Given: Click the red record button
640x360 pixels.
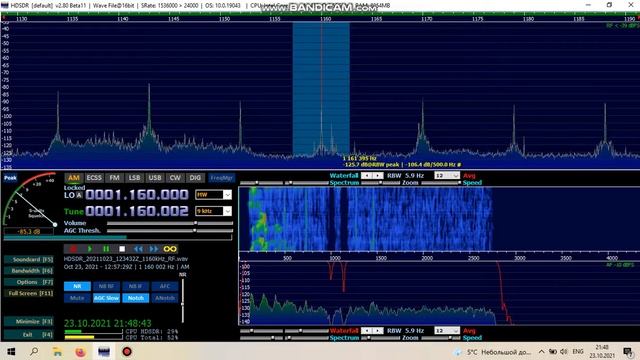Looking at the screenshot, I should click(x=73, y=249).
